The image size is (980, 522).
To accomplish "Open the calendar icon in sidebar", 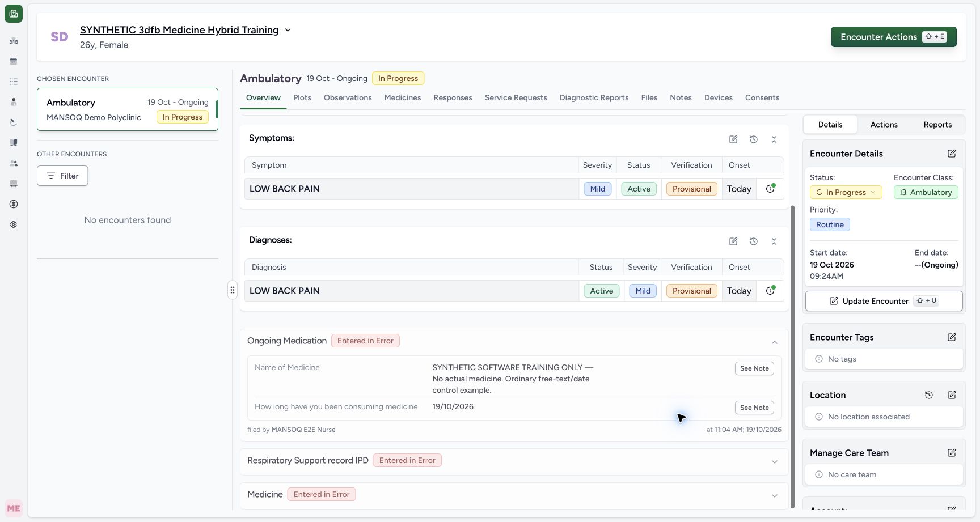I will click(x=14, y=61).
